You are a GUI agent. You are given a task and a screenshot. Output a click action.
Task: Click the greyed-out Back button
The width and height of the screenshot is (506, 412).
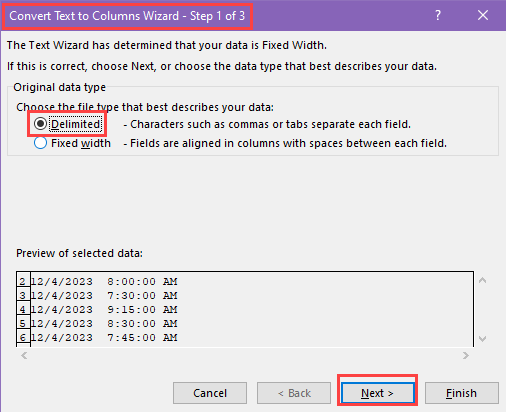pos(294,393)
